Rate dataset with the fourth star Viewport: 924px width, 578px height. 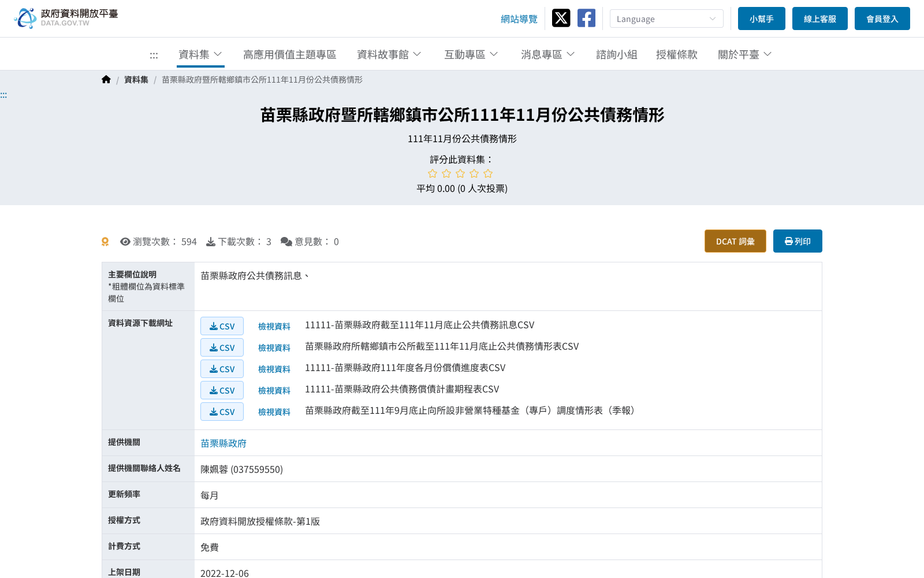[474, 173]
